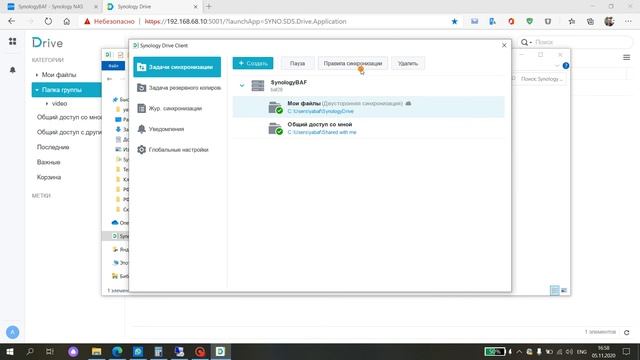Open the browser settings ellipsis menu
Viewport: 640px width, 360px height.
click(628, 22)
